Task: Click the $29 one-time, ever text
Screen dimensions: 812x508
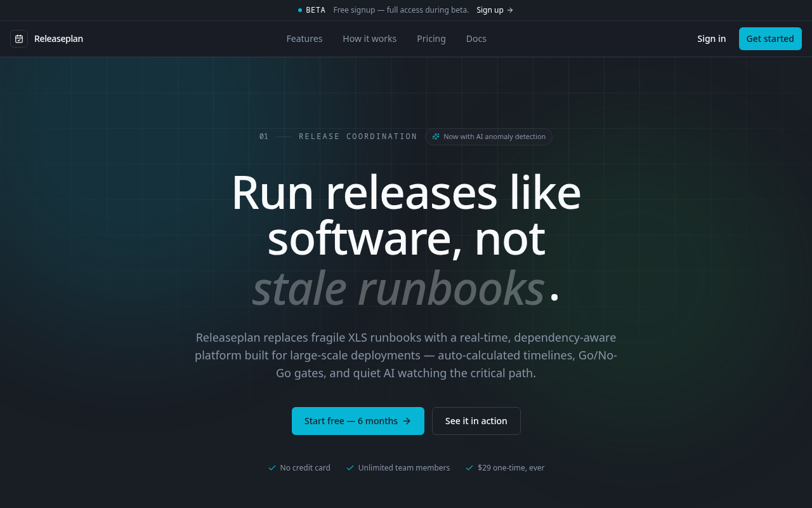Action: coord(511,468)
